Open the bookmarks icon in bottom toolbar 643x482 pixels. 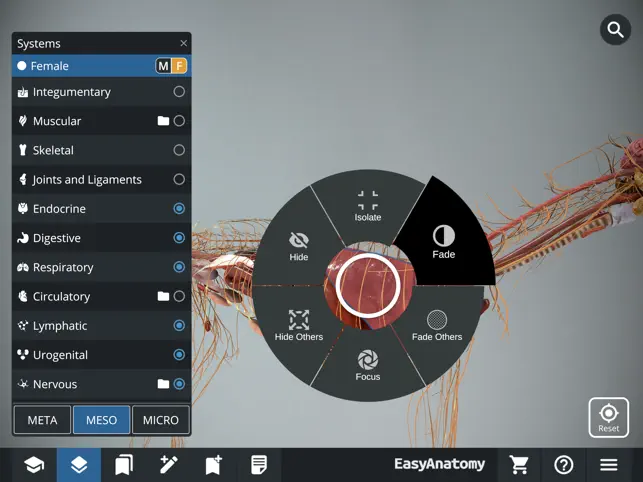click(124, 465)
